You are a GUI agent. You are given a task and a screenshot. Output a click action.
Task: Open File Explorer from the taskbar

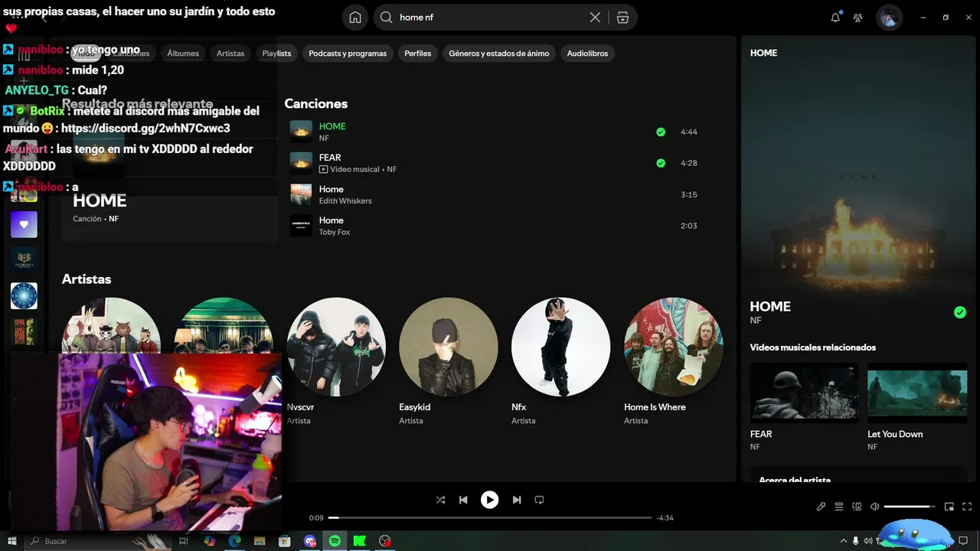260,541
